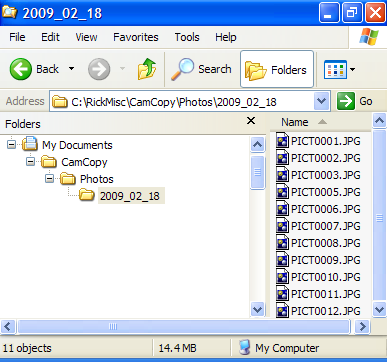Viewport: 387px width, 362px height.
Task: Click the file list scroll-down arrow
Action: point(379,310)
